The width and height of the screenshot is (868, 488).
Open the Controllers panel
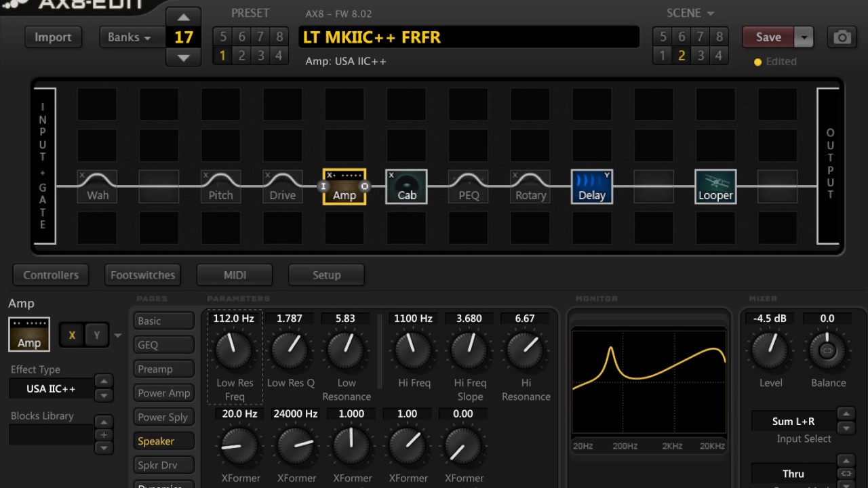[51, 275]
